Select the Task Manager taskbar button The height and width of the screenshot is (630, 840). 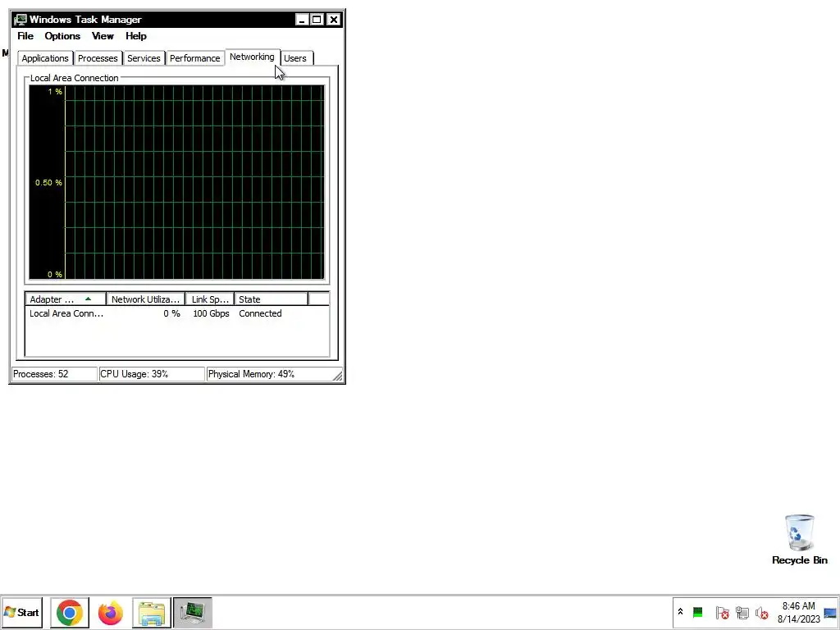coord(193,612)
